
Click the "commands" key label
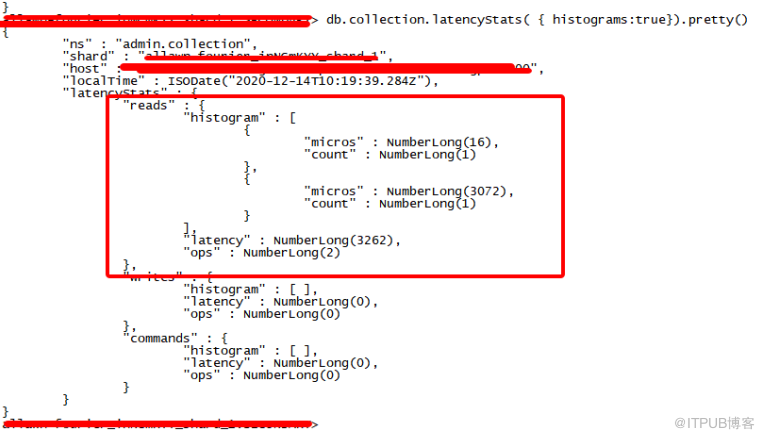click(x=160, y=338)
